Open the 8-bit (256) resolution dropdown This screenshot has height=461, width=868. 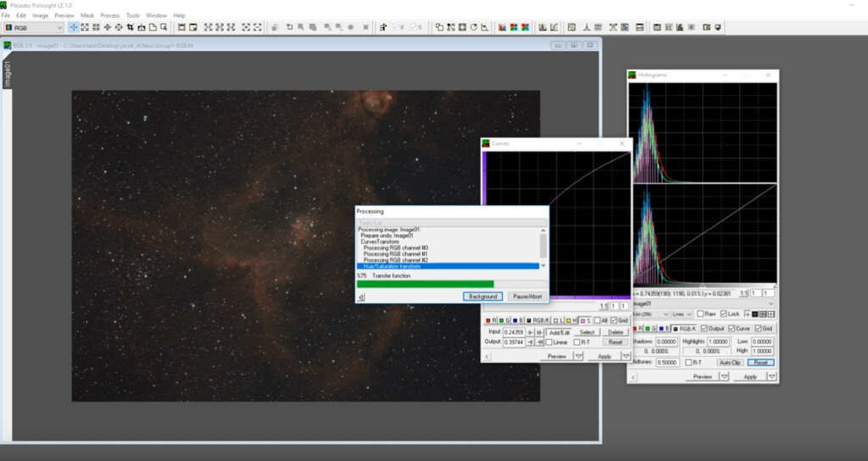coord(650,314)
